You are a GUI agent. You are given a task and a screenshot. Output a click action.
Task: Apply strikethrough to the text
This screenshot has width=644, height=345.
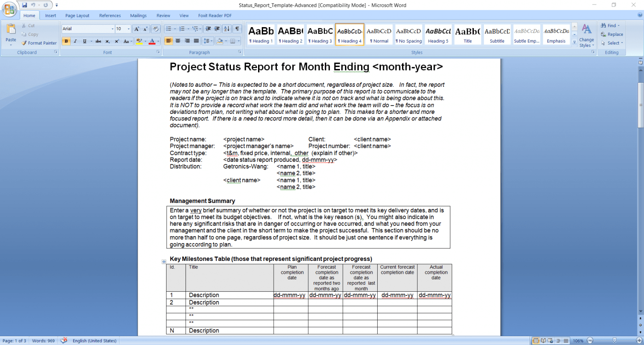pos(98,40)
